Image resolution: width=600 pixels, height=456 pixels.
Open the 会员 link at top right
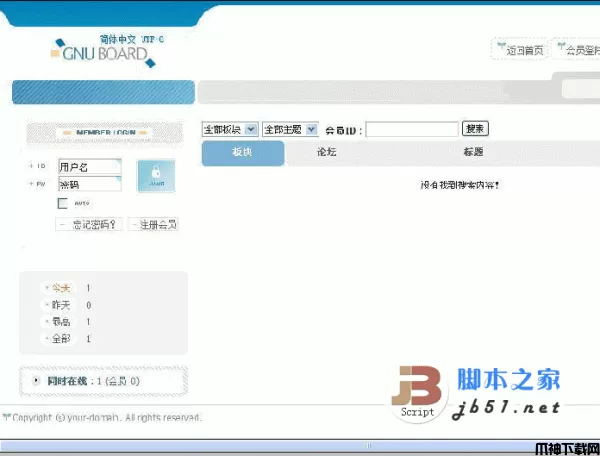(x=577, y=49)
